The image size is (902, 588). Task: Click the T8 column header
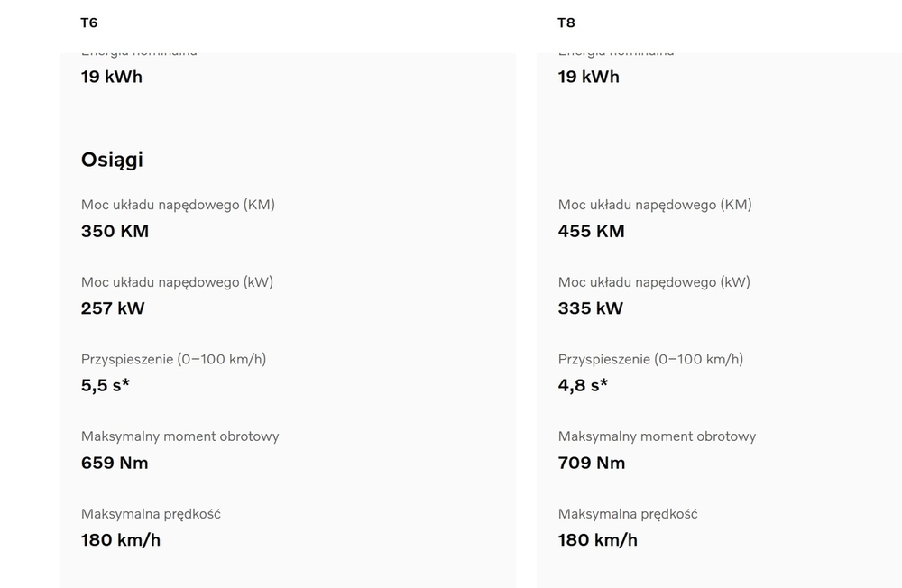click(x=566, y=23)
